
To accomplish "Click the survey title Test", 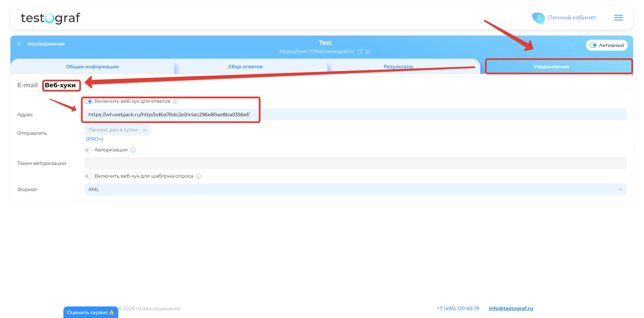I will (325, 43).
